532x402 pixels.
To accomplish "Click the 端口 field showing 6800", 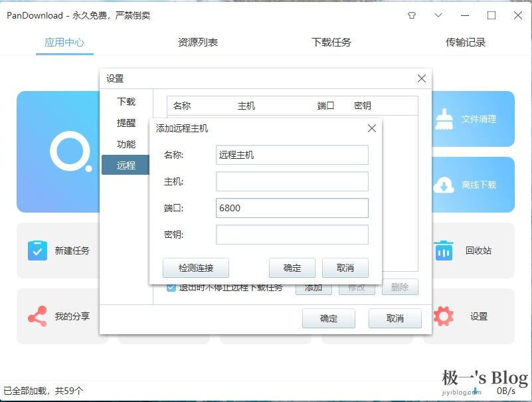I will click(292, 208).
